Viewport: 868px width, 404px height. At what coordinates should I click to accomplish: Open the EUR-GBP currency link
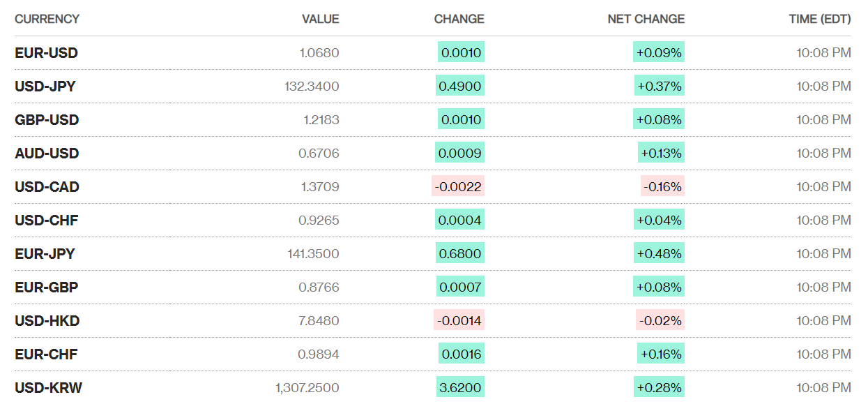click(x=46, y=287)
